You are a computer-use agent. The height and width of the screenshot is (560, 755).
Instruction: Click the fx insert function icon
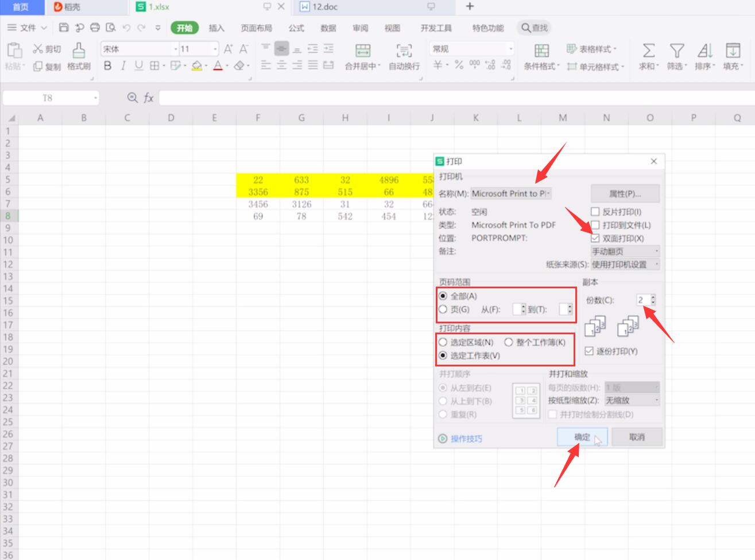click(x=149, y=98)
